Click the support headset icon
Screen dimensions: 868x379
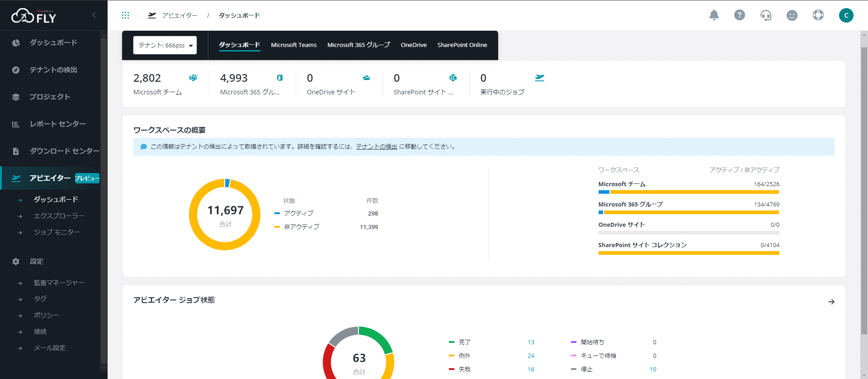pos(766,15)
